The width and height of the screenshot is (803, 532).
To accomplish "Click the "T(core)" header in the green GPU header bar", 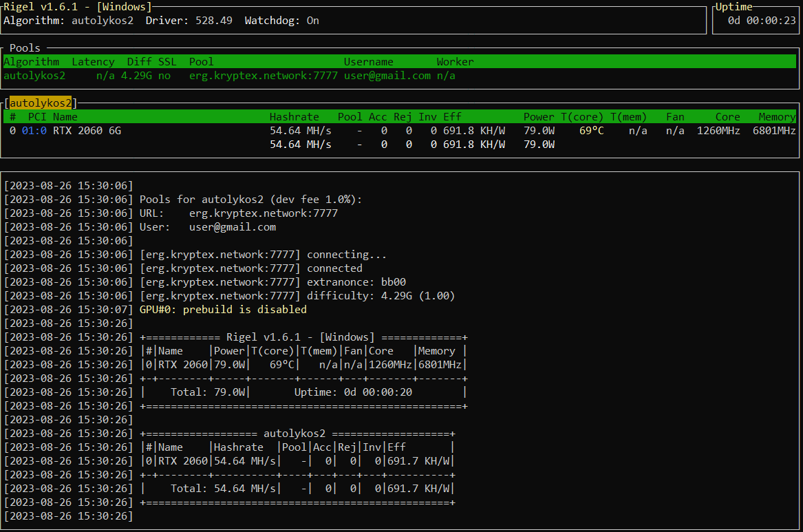I will pyautogui.click(x=582, y=117).
